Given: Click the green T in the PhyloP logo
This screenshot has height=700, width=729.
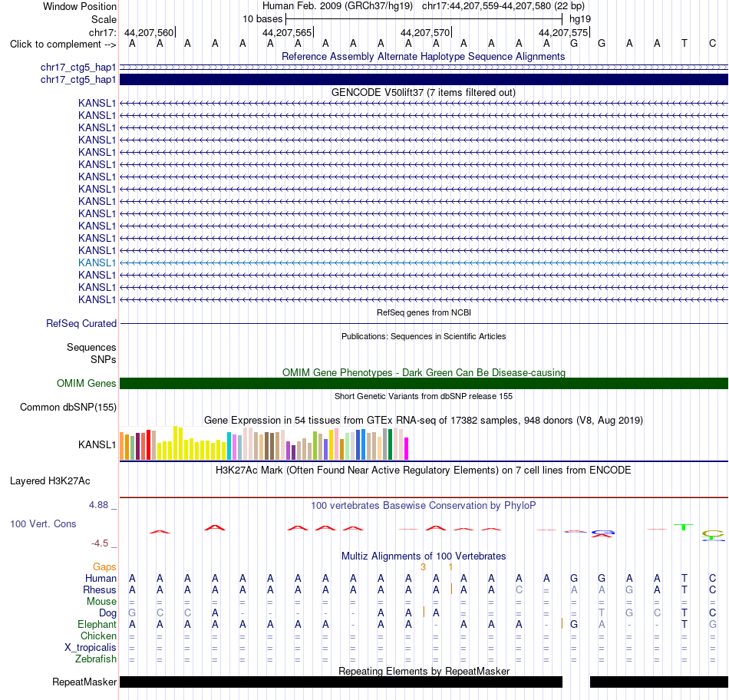Looking at the screenshot, I should 684,527.
